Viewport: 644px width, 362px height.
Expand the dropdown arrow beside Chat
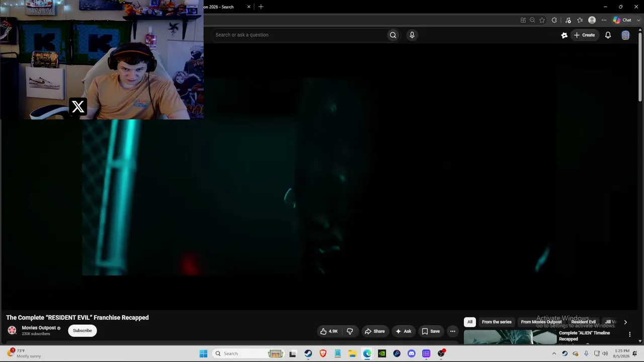638,20
